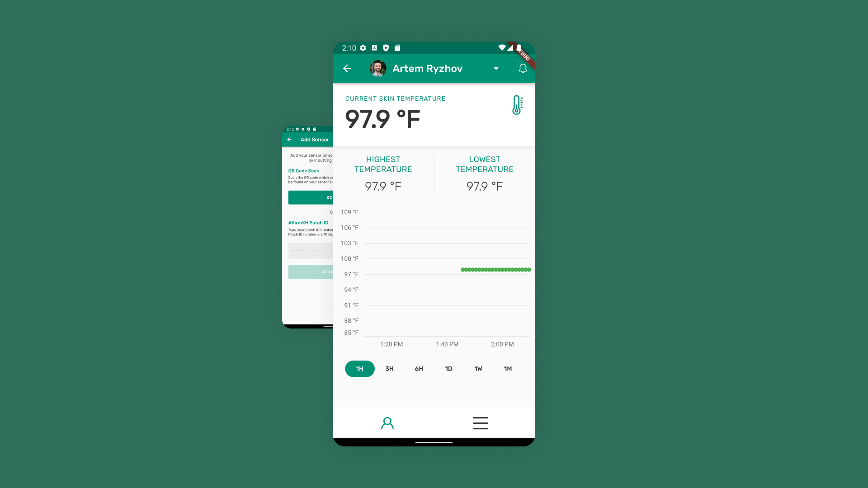
Task: Click the notification bell icon
Action: coord(522,68)
